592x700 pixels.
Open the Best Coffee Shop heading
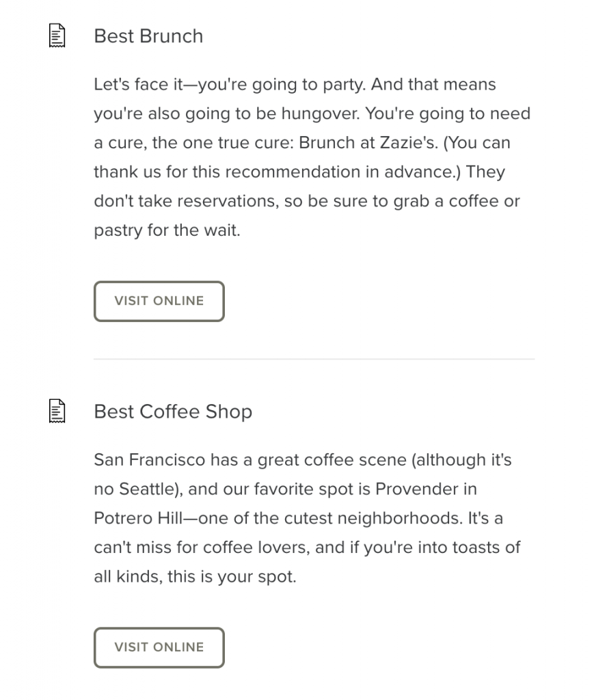click(173, 412)
